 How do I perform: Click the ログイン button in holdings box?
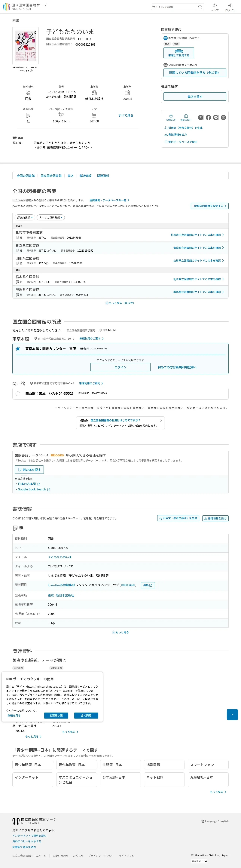point(120,367)
